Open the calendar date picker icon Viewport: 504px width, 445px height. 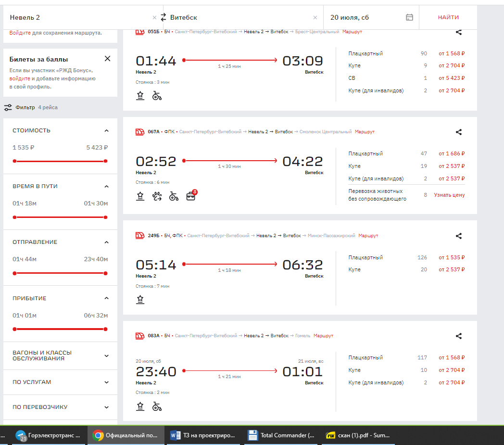click(x=409, y=17)
